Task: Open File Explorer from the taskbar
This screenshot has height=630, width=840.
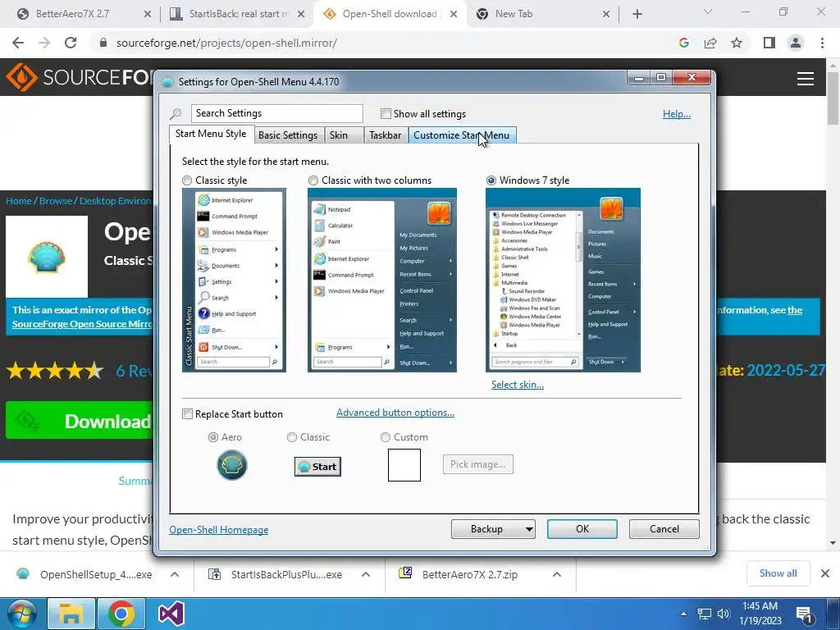Action: 71,614
